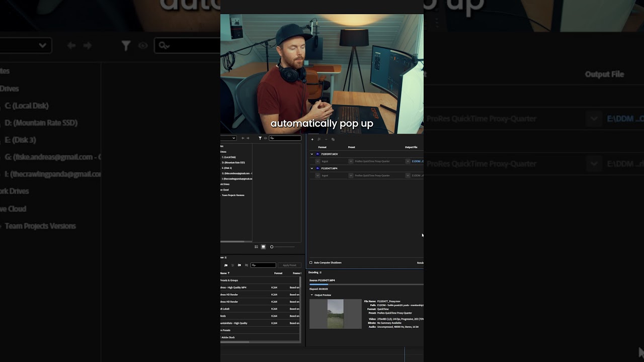Select the High Quality MP4 preset row
644x362 pixels.
260,288
